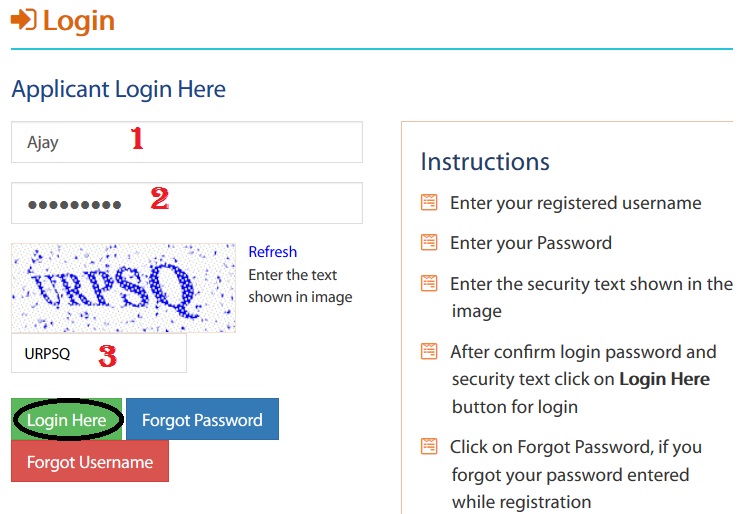Click the note icon beside Enter your Password

[x=429, y=242]
